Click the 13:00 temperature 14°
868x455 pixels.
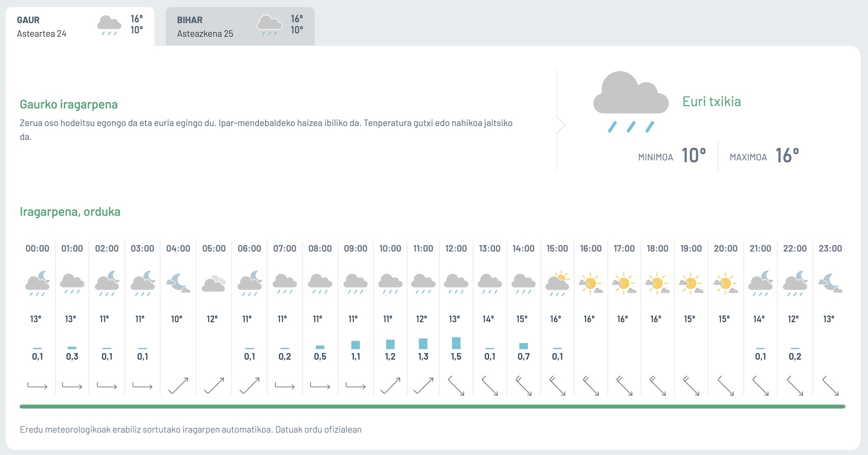[x=488, y=319]
